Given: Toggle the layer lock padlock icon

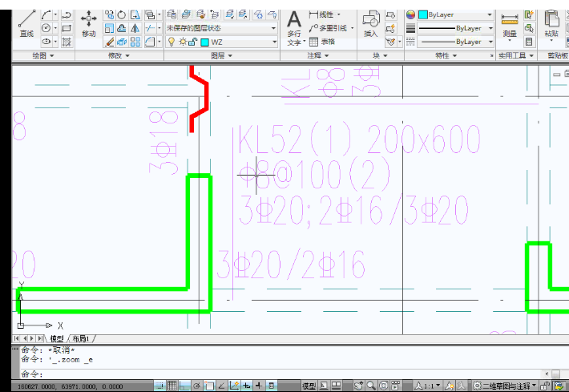Looking at the screenshot, I should [193, 42].
